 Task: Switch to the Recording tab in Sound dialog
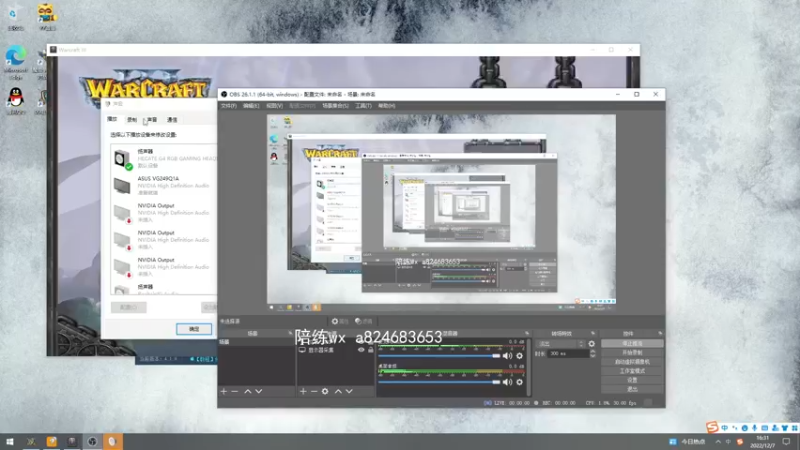(x=132, y=119)
